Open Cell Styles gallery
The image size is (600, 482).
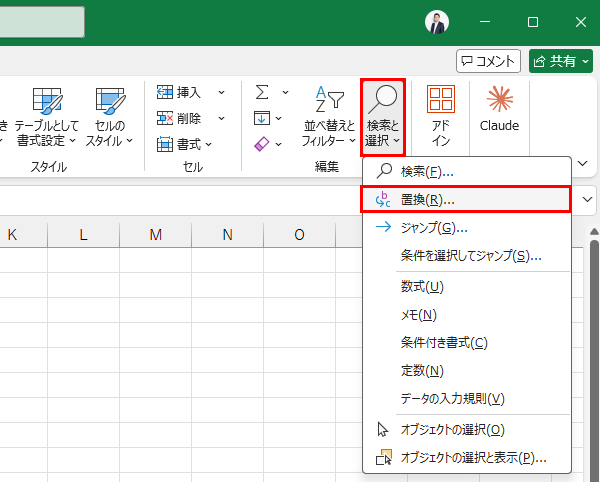[109, 117]
